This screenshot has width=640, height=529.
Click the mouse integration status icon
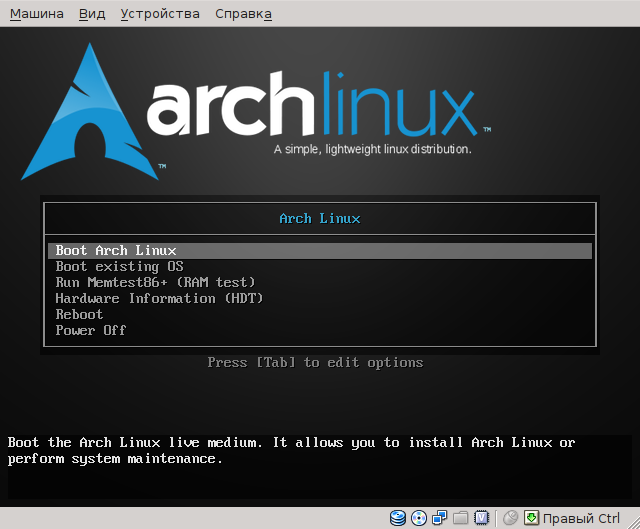click(510, 518)
